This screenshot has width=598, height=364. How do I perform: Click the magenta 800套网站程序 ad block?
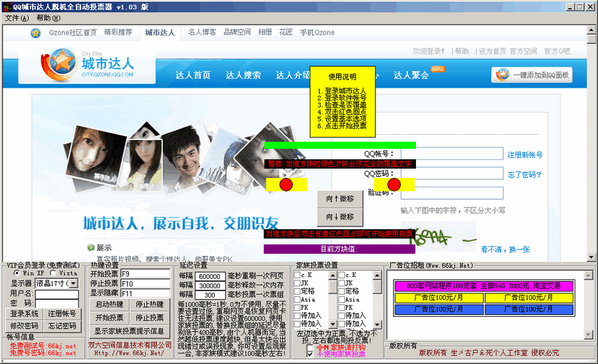[484, 286]
